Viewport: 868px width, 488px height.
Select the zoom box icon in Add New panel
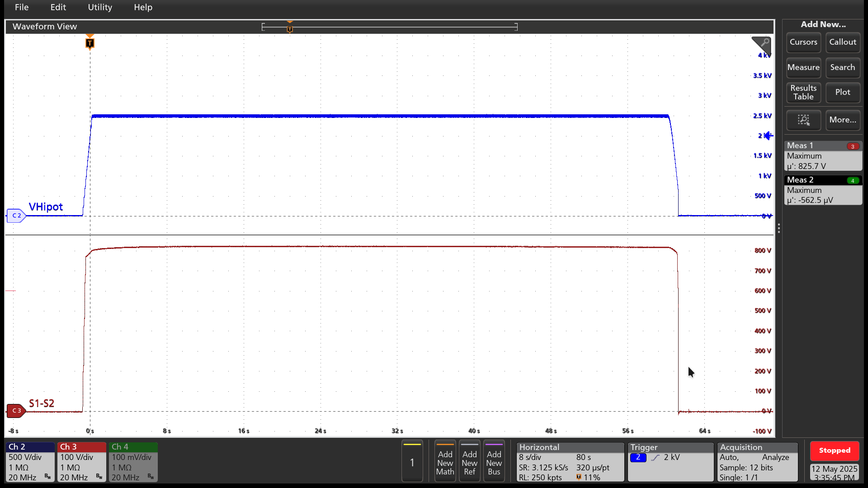tap(803, 120)
